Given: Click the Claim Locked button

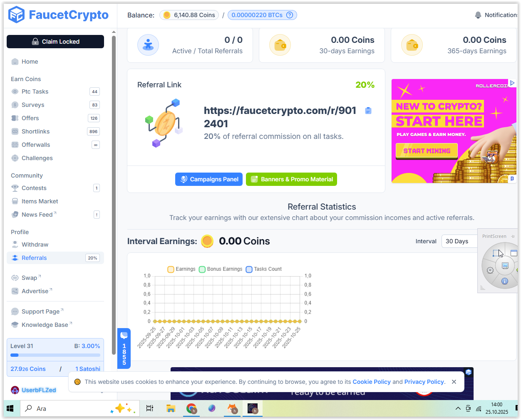Looking at the screenshot, I should tap(55, 42).
